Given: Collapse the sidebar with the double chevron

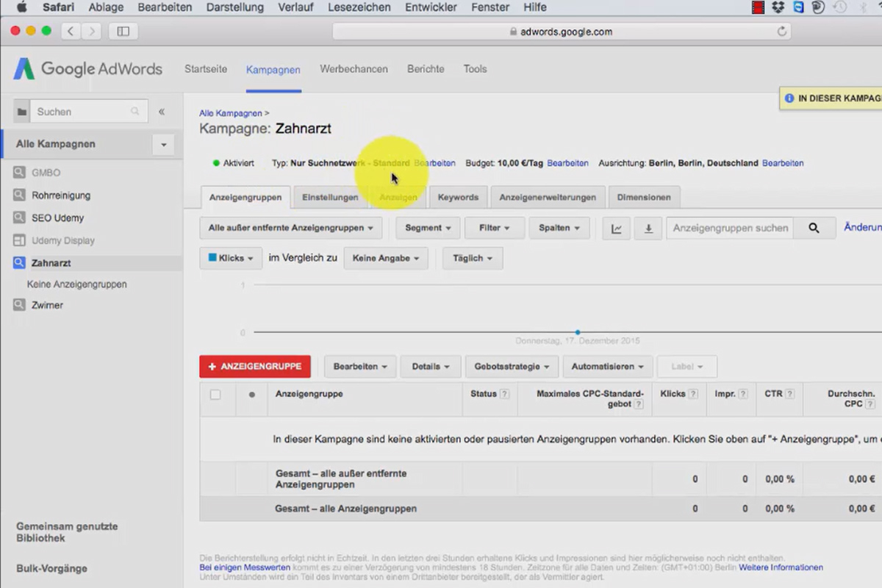Looking at the screenshot, I should (x=162, y=112).
